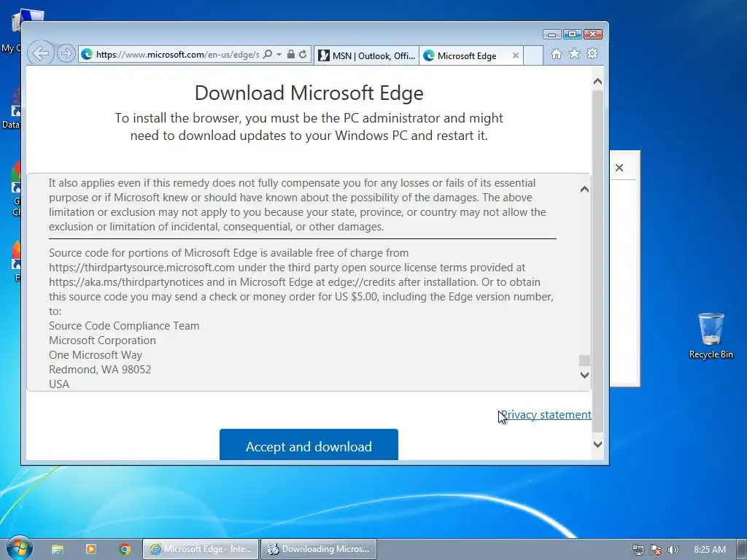Image resolution: width=747 pixels, height=560 pixels.
Task: Launch Google Chrome from the taskbar
Action: pos(125,549)
